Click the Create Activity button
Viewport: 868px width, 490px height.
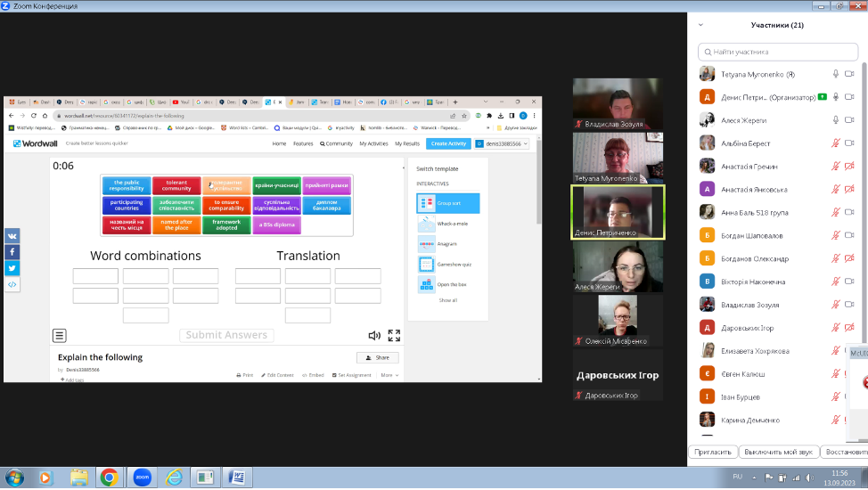pos(448,143)
